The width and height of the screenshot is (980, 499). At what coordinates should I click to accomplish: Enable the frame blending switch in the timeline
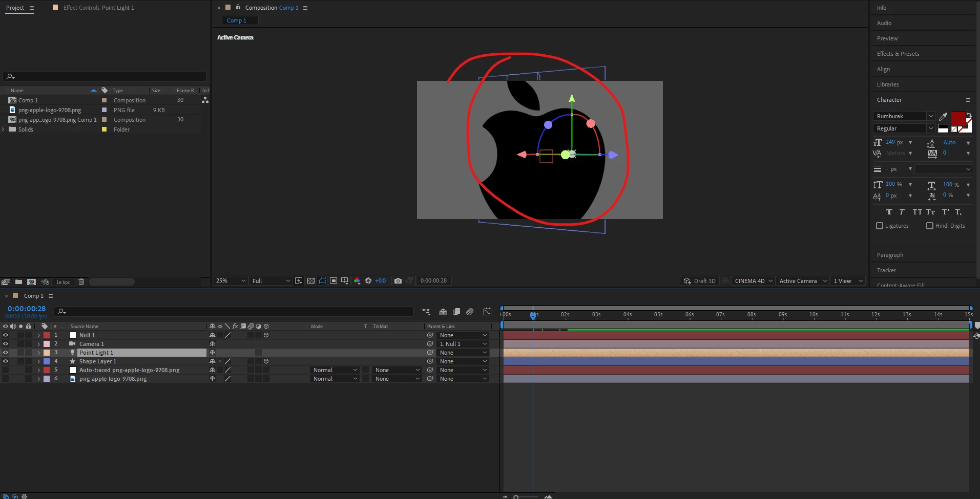(x=456, y=312)
